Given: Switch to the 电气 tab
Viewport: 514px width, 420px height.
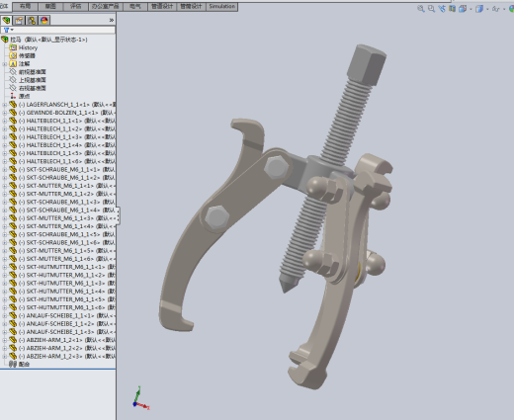Looking at the screenshot, I should [x=135, y=6].
